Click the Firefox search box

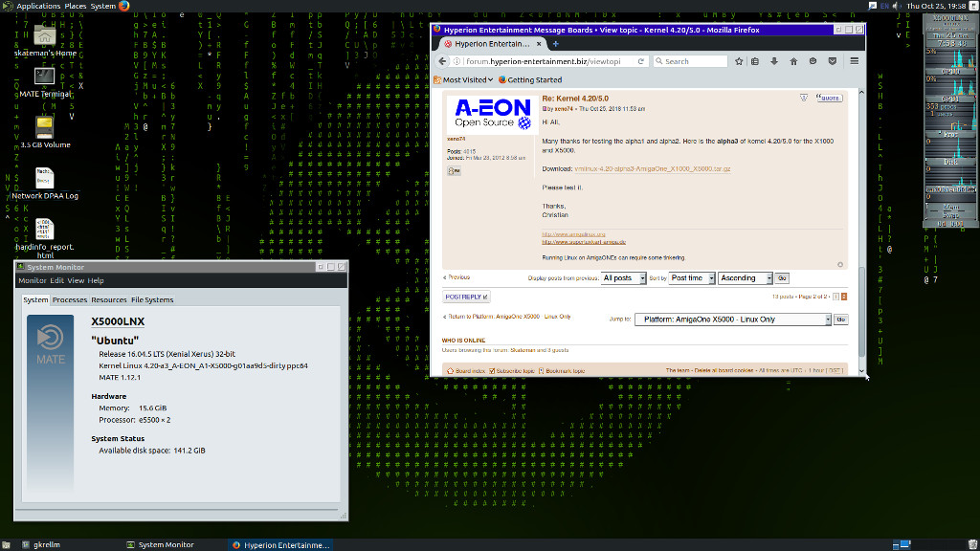[690, 61]
